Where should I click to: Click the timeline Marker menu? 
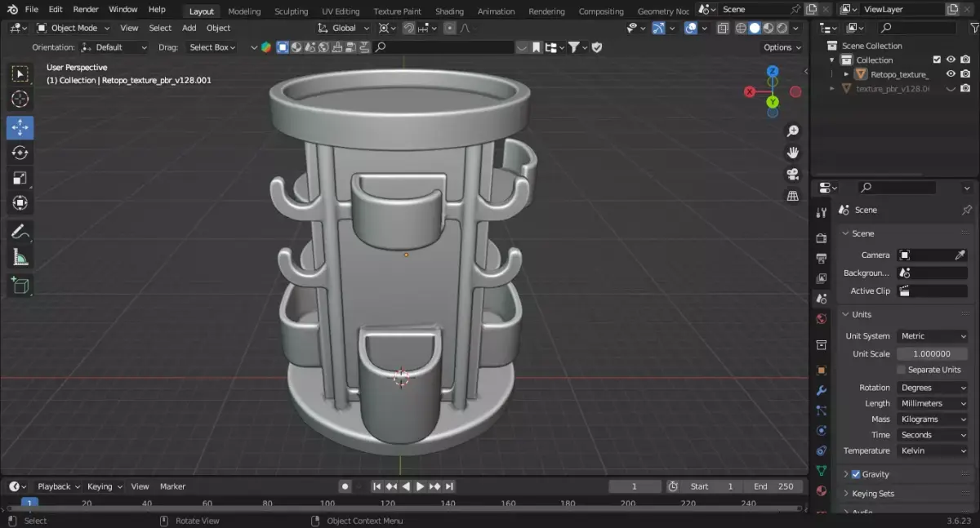pyautogui.click(x=172, y=486)
